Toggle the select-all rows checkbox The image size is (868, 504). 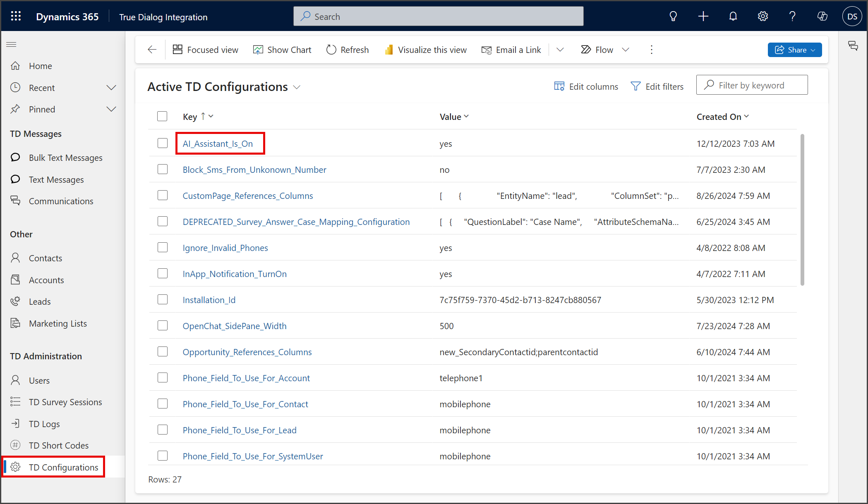tap(162, 117)
